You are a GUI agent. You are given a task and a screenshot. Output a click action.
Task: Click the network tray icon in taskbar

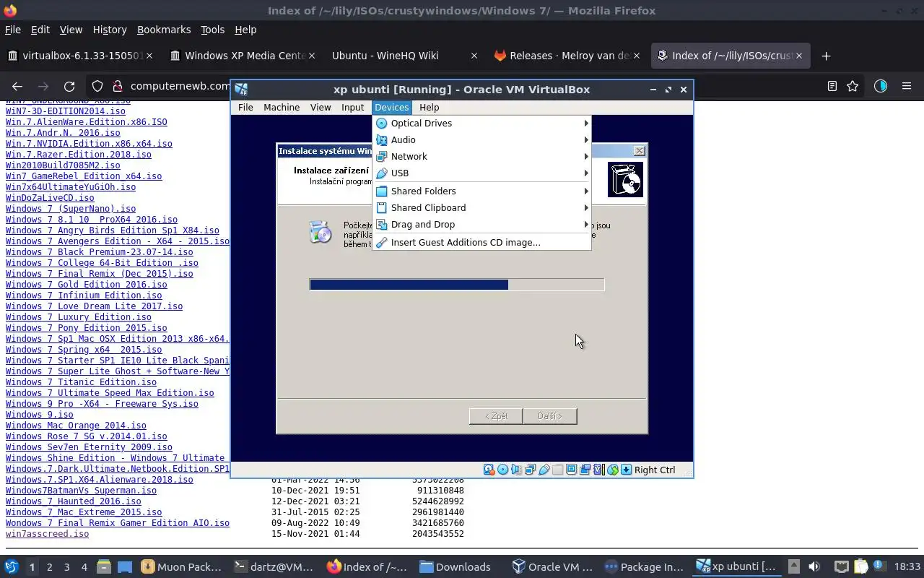[x=841, y=566]
